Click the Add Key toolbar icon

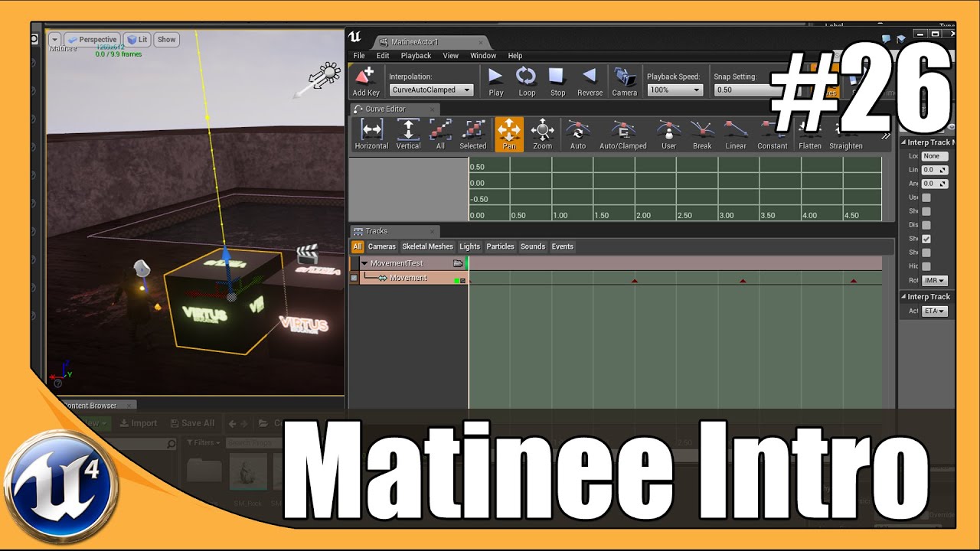tap(366, 81)
